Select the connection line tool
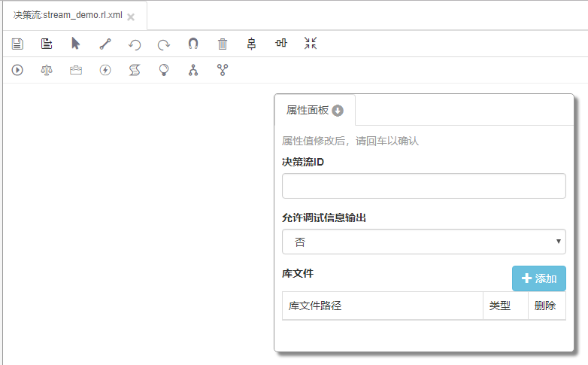Image resolution: width=588 pixels, height=365 pixels. pyautogui.click(x=105, y=44)
